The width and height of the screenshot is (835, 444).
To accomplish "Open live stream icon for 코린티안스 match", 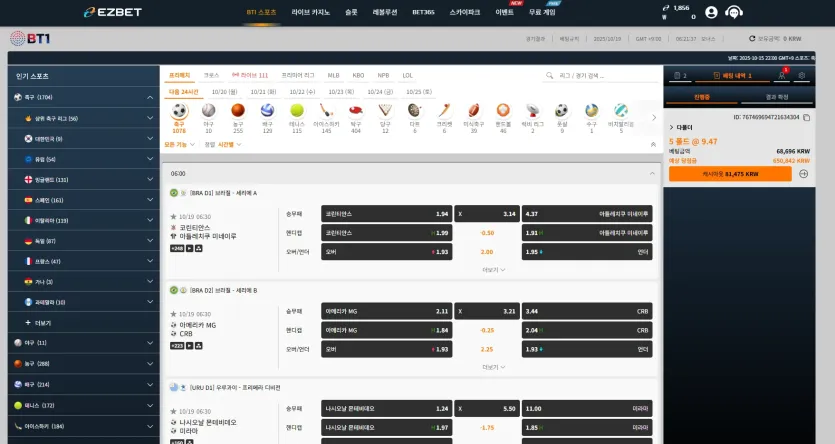I will 190,249.
